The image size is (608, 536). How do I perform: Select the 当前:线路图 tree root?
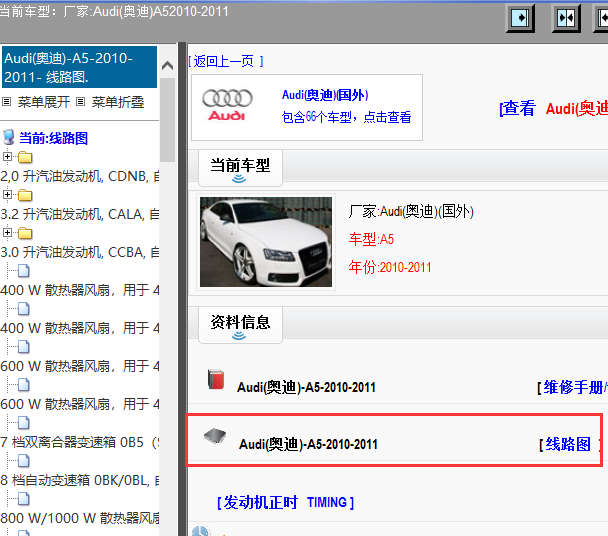[x=54, y=138]
